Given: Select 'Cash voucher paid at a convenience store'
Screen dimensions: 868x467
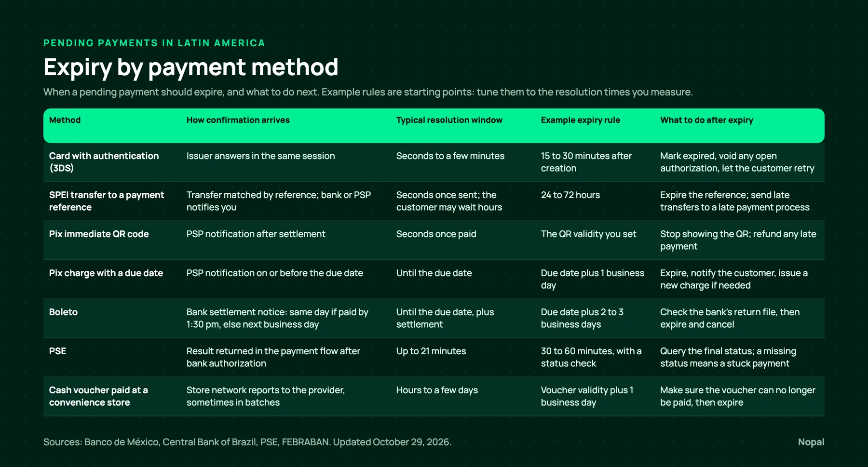Looking at the screenshot, I should 98,396.
